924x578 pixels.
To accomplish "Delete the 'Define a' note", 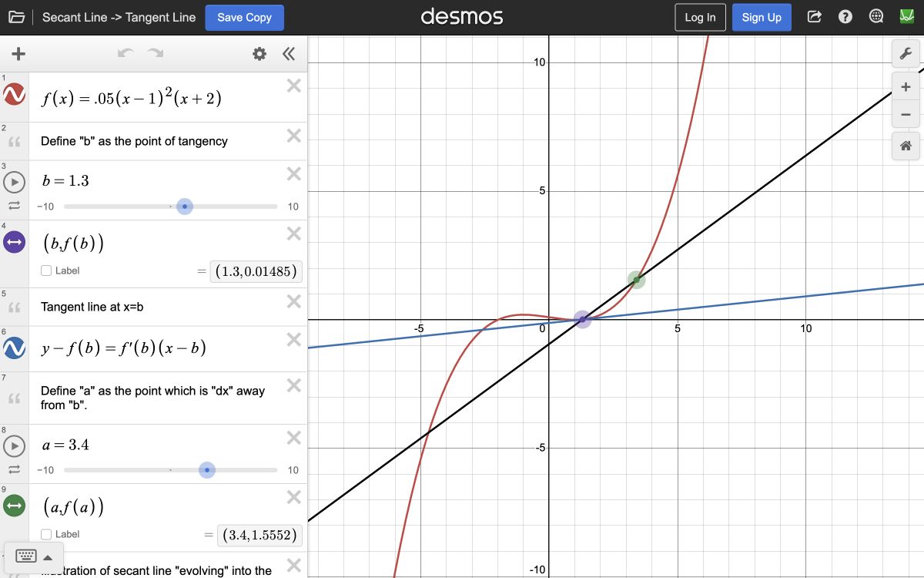I will [x=293, y=385].
